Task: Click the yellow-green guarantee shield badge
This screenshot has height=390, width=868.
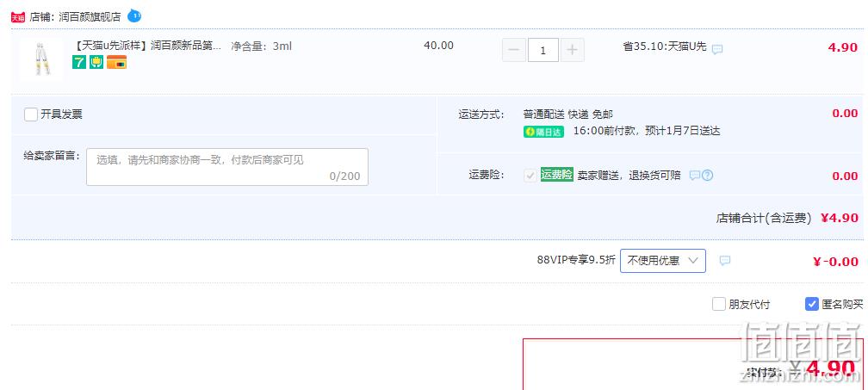Action: tap(96, 63)
